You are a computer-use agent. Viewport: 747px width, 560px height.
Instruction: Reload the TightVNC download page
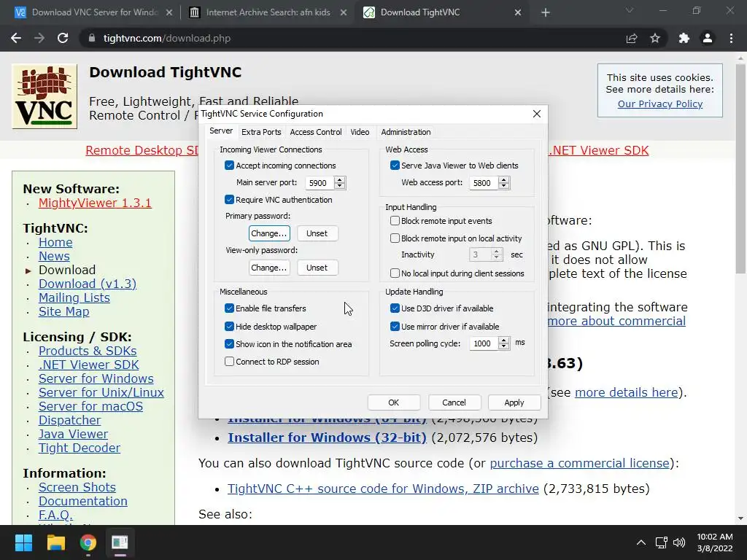pyautogui.click(x=63, y=38)
